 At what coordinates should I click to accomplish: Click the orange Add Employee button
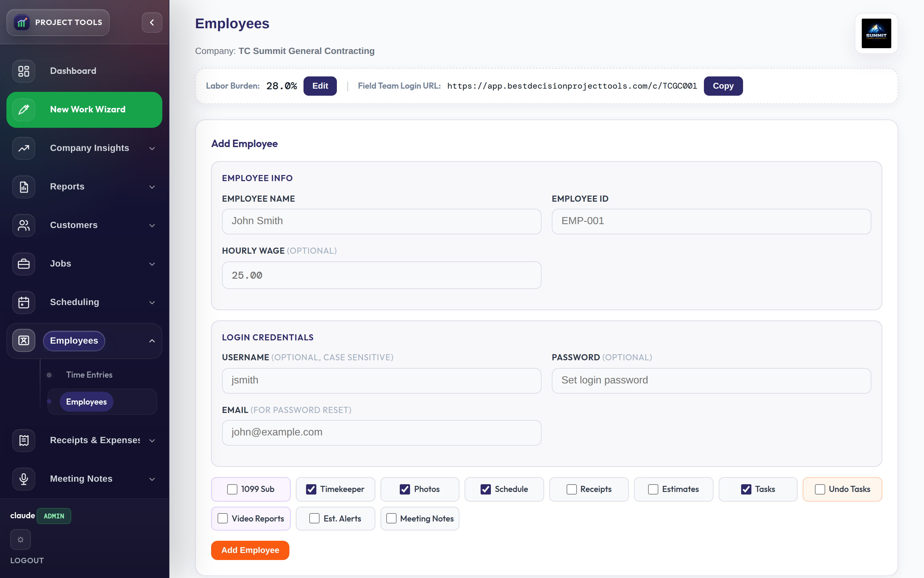[x=250, y=550]
